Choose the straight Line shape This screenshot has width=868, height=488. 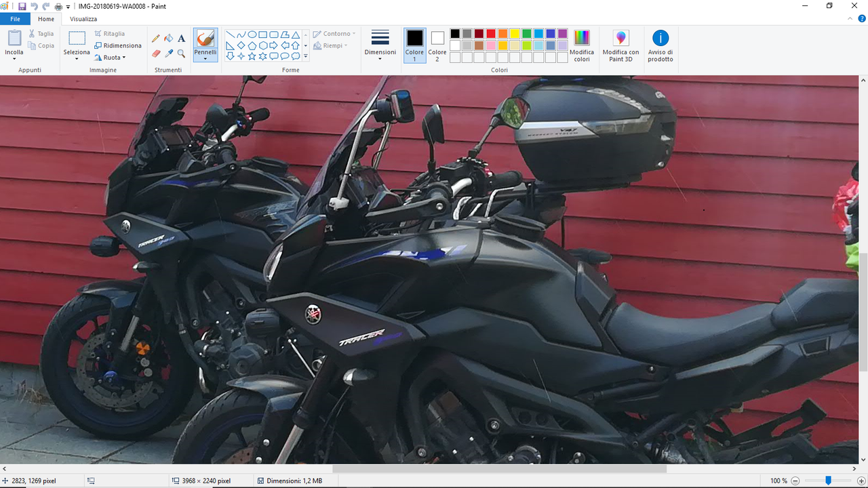coord(230,35)
